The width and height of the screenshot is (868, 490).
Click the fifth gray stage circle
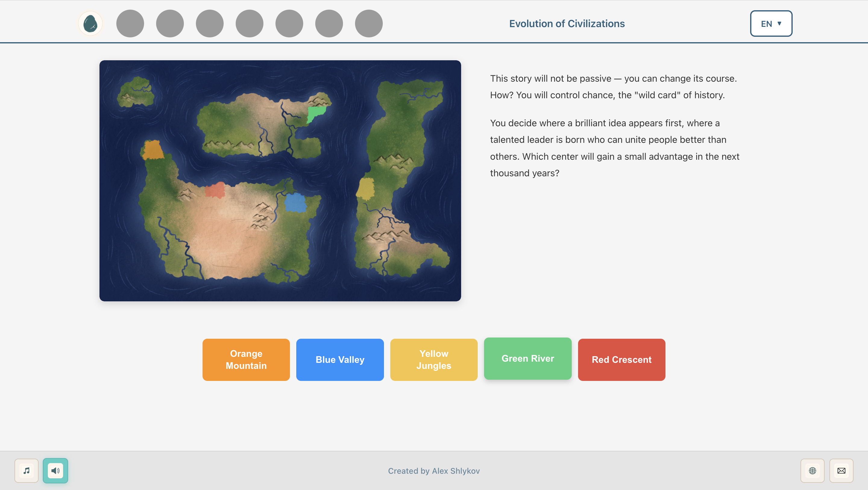click(x=289, y=24)
